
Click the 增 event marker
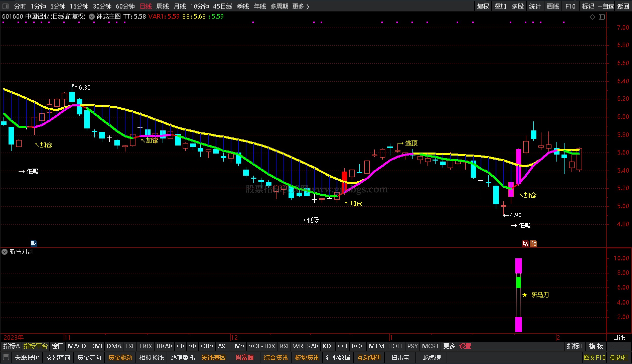pyautogui.click(x=525, y=243)
